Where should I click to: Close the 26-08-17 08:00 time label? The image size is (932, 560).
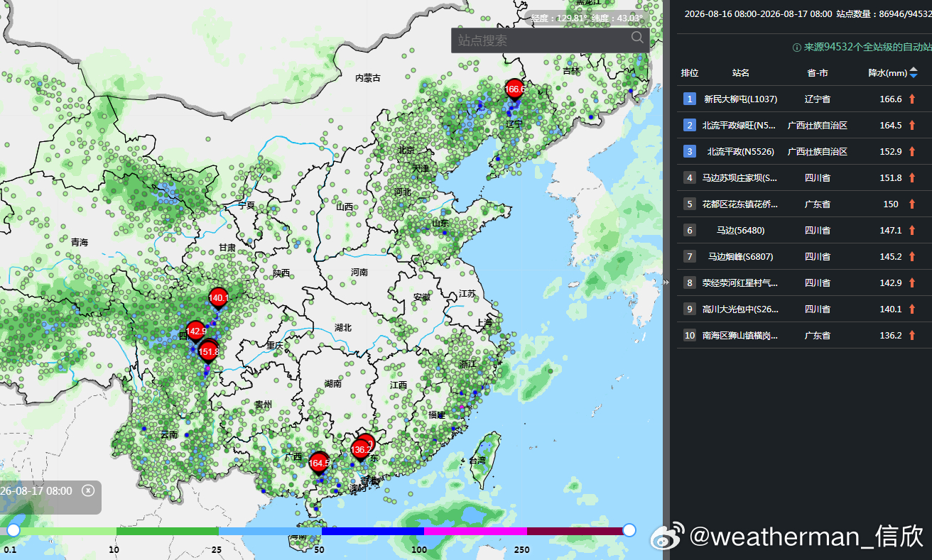[x=87, y=490]
